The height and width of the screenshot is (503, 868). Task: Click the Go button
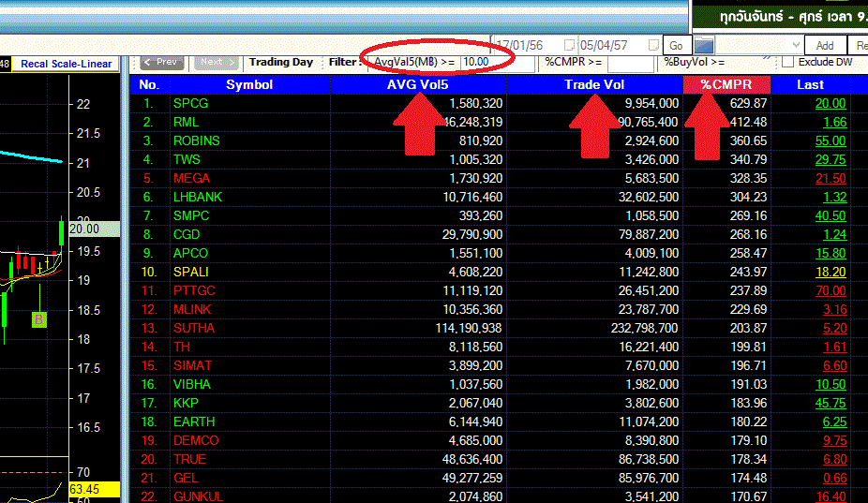(676, 45)
